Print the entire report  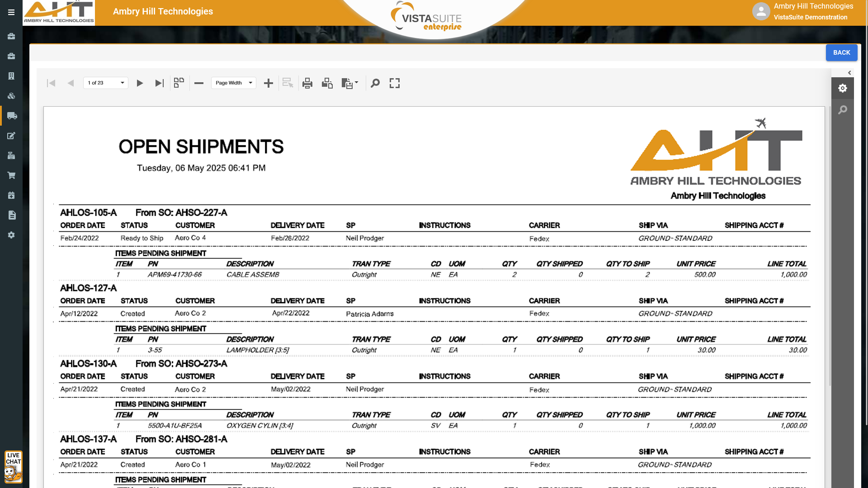(307, 83)
